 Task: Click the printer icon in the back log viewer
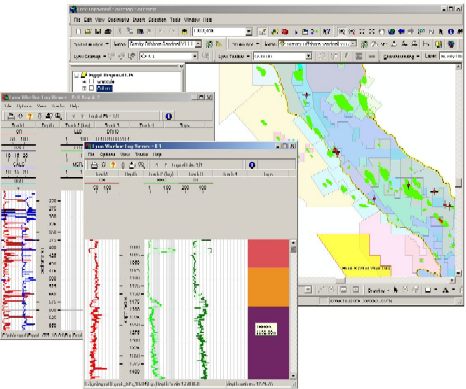(11, 116)
